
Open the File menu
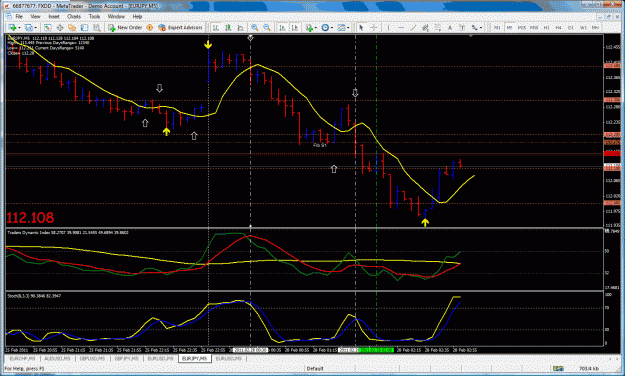click(19, 17)
